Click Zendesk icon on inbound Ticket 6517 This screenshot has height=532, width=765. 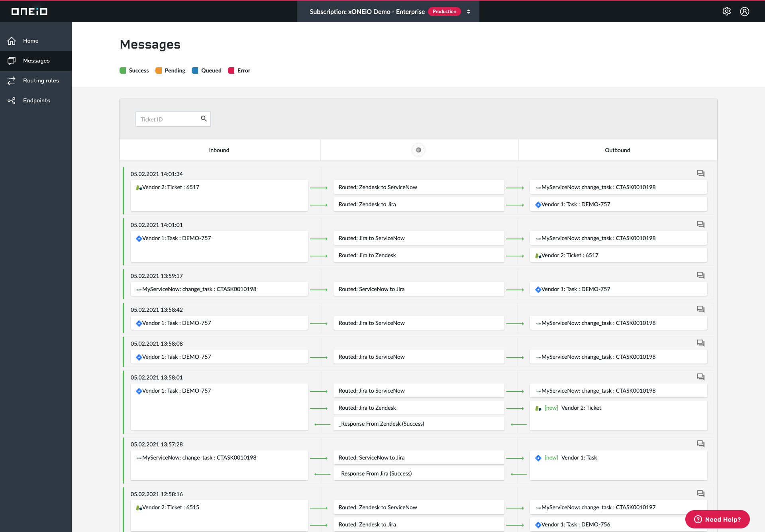pyautogui.click(x=139, y=188)
